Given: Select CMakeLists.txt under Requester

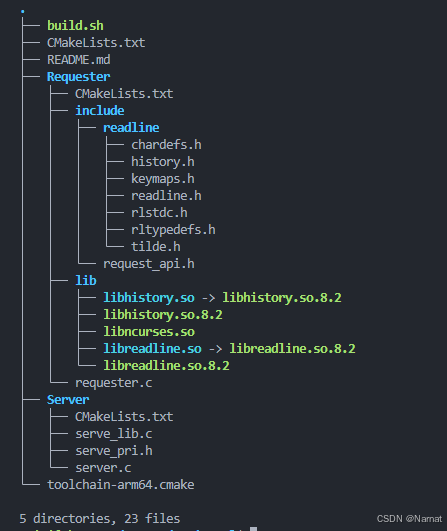Looking at the screenshot, I should pyautogui.click(x=124, y=94).
